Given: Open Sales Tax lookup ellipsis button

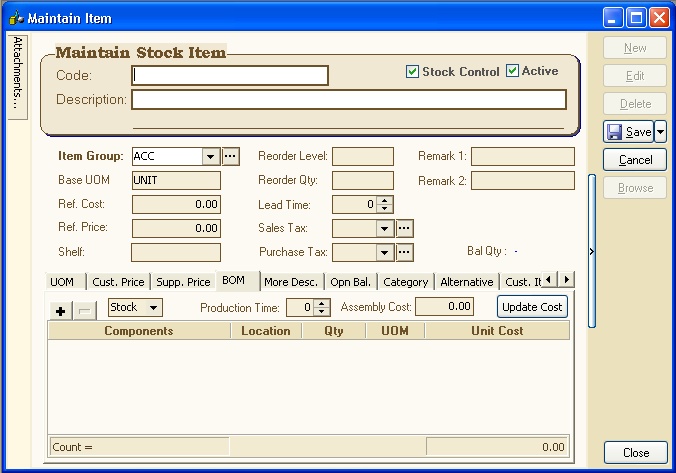Looking at the screenshot, I should tap(404, 228).
